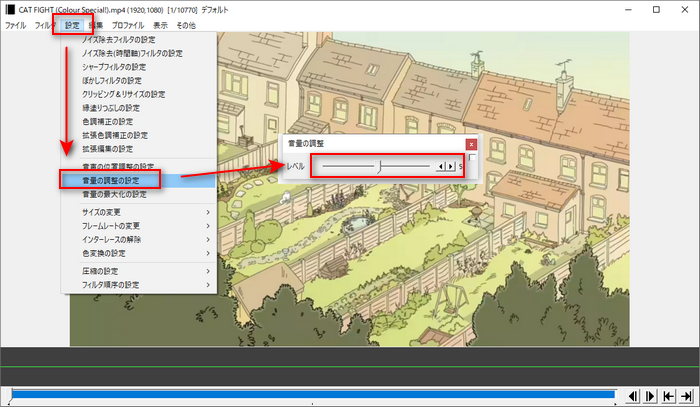Click the previous frame button
The width and height of the screenshot is (700, 407).
(633, 396)
